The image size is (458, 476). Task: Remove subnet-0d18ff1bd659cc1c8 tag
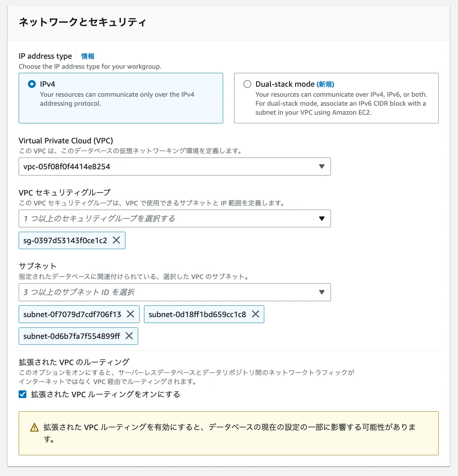(256, 314)
